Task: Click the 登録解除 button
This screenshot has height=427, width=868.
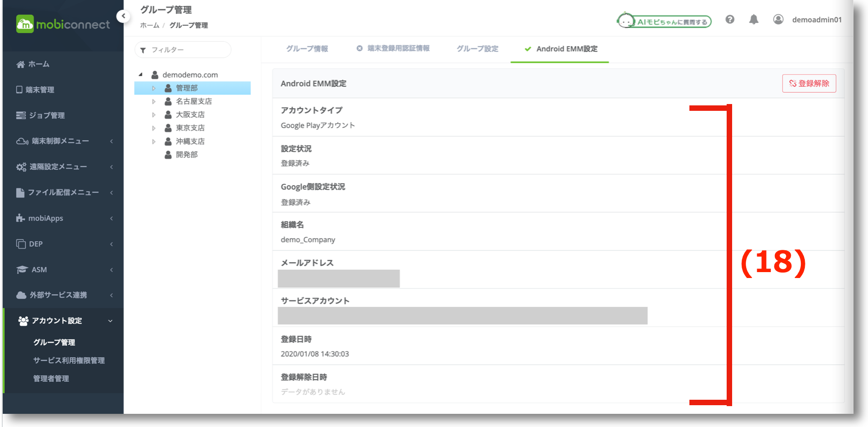Action: pyautogui.click(x=809, y=83)
